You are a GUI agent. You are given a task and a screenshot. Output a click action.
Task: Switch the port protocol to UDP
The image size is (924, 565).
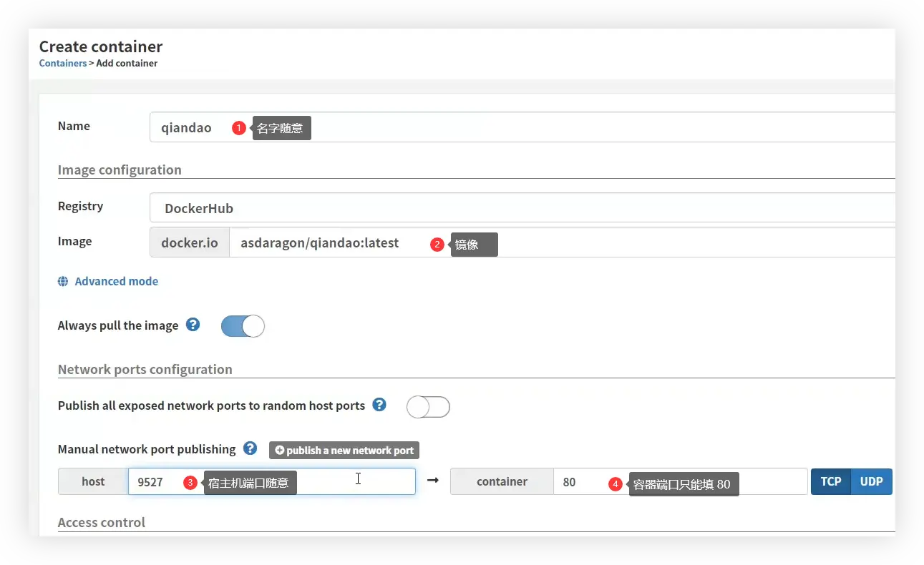point(871,481)
